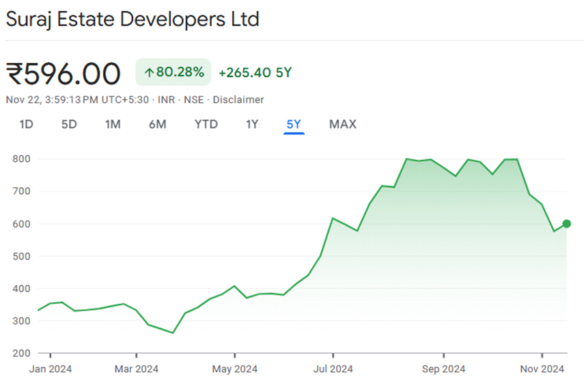
Task: Click the 400 y-axis label
Action: 21,288
